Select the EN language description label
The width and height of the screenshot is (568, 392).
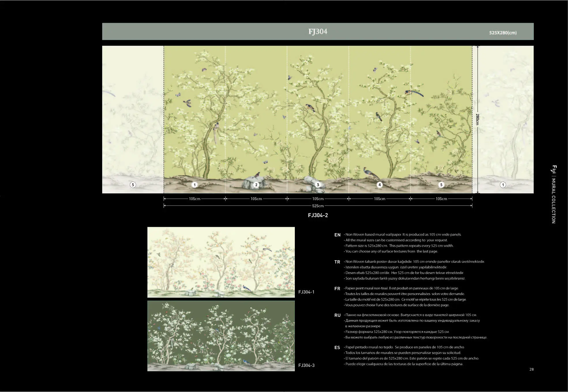pyautogui.click(x=337, y=235)
